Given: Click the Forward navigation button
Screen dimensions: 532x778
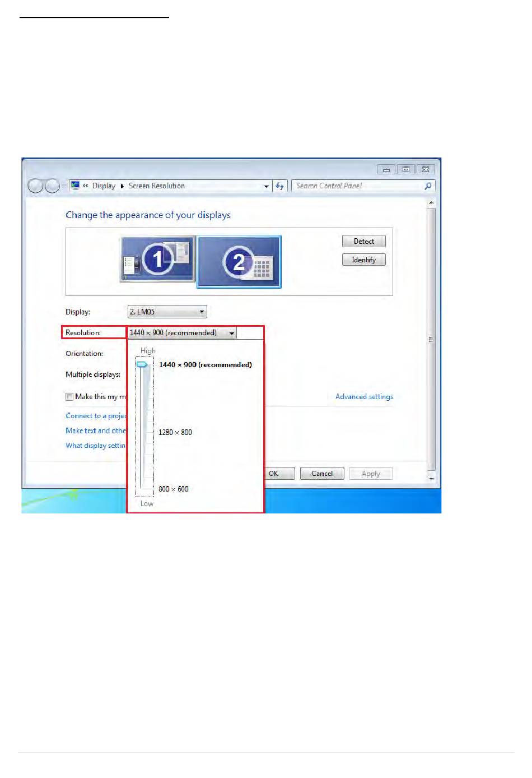Looking at the screenshot, I should tap(52, 186).
